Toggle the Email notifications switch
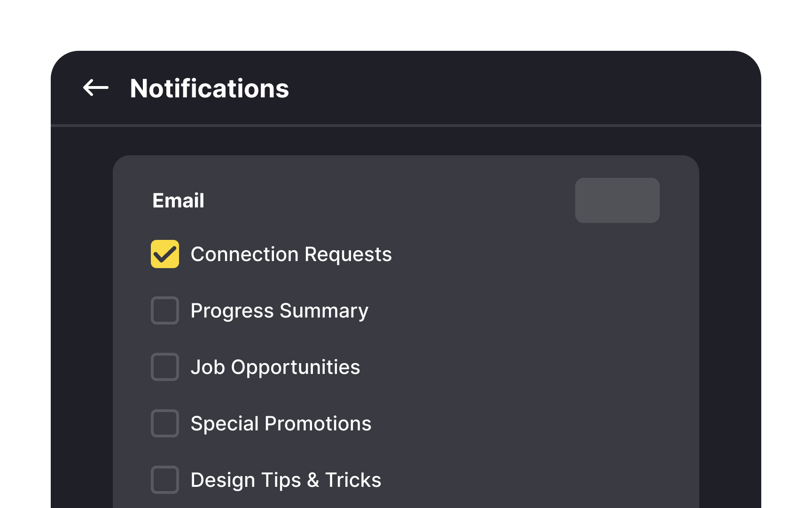Screen dimensions: 812x508 [x=617, y=200]
